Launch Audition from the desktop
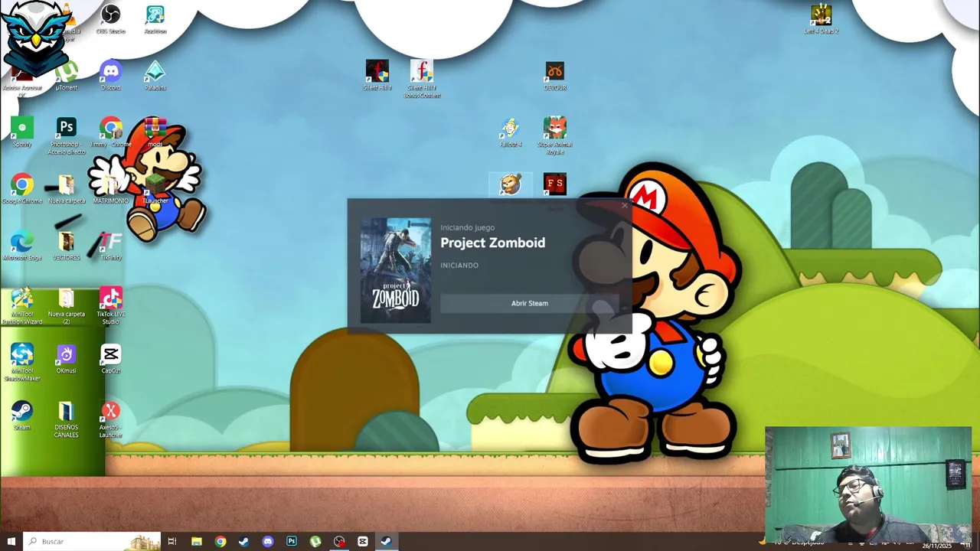Screen dimensions: 980x551 155,20
